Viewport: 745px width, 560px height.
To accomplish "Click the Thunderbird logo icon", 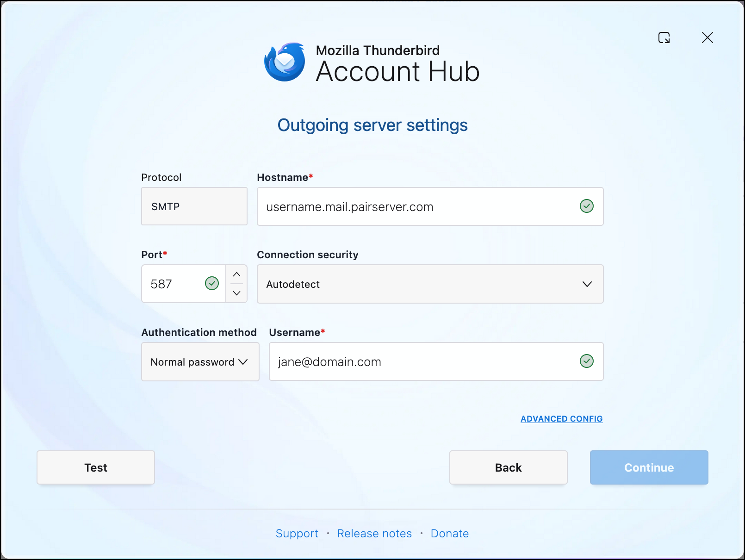I will click(x=285, y=62).
